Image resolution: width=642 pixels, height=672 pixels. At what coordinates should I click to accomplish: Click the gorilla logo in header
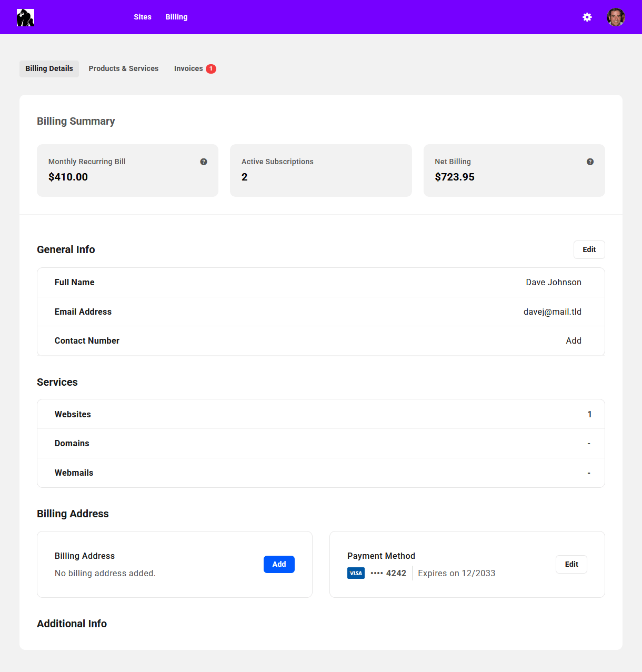pos(25,17)
